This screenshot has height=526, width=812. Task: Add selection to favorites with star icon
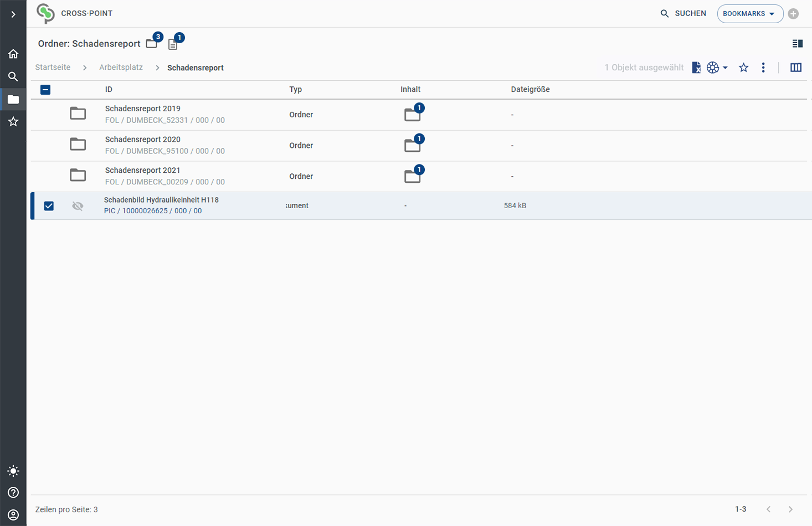[x=743, y=68]
